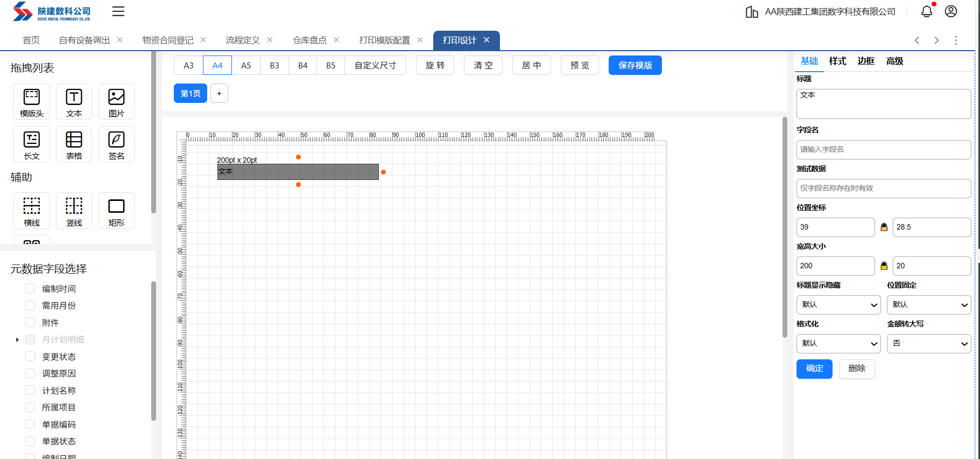Screen dimensions: 980x459
Task: Click the 预览 preview button
Action: click(x=580, y=65)
